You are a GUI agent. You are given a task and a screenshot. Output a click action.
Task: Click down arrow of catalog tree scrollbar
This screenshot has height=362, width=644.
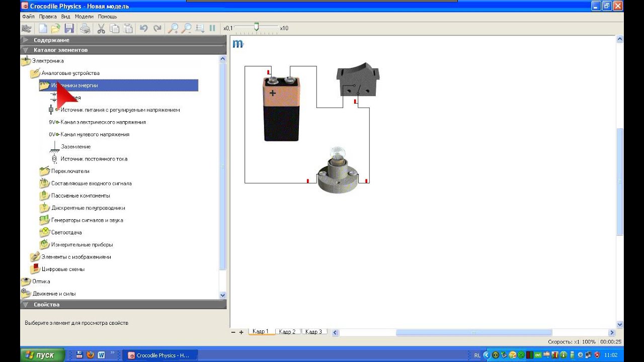223,295
